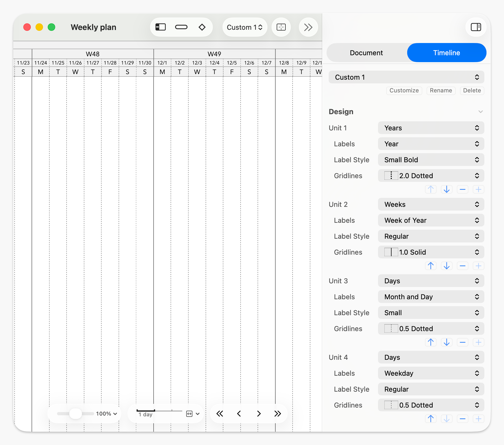Collapse the Design section
504x445 pixels.
(x=480, y=112)
